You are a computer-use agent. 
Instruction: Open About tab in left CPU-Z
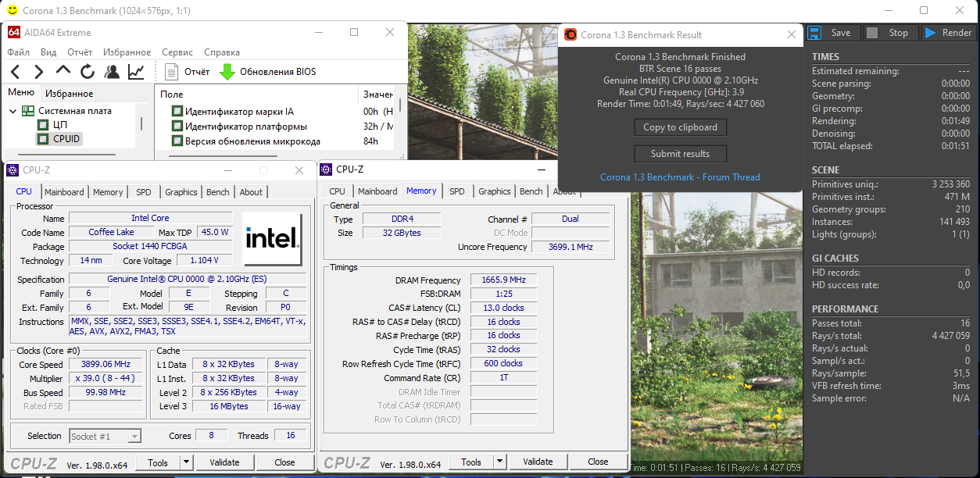[x=251, y=192]
